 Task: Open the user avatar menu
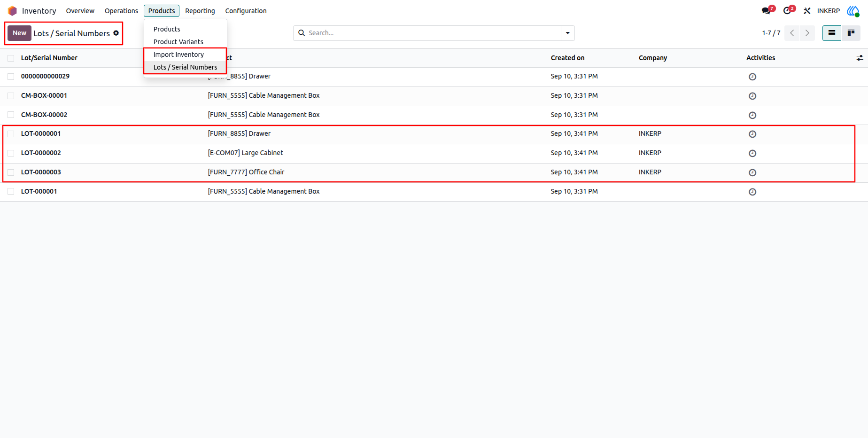pyautogui.click(x=853, y=11)
